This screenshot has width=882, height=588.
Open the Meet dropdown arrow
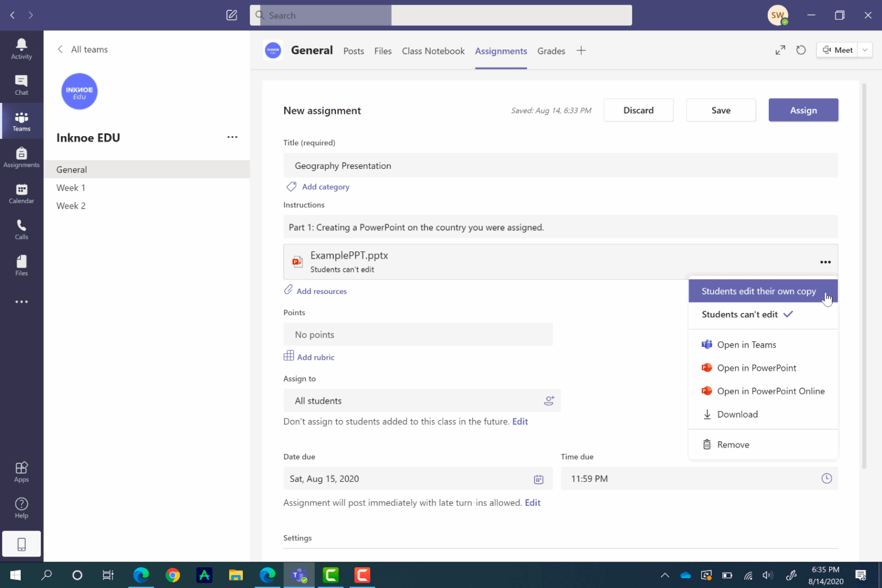point(864,50)
